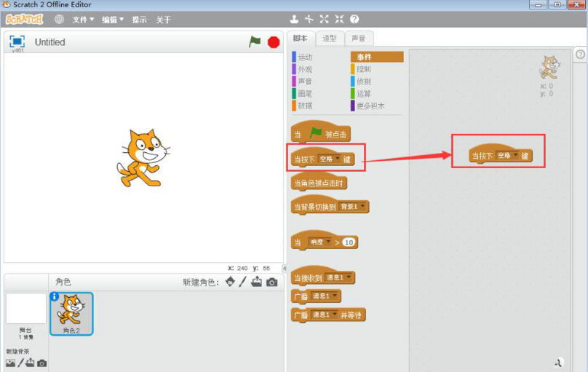This screenshot has width=588, height=372.
Task: Click the Scratch logo
Action: click(x=24, y=19)
